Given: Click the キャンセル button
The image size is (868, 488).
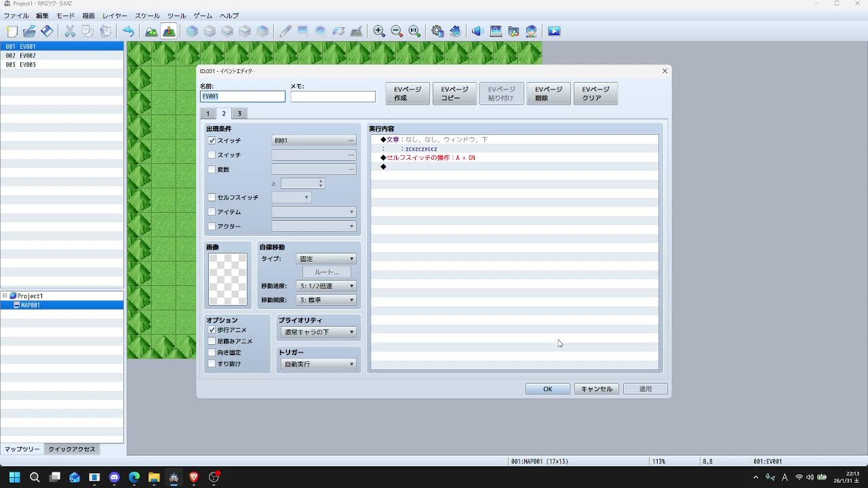Looking at the screenshot, I should click(597, 389).
